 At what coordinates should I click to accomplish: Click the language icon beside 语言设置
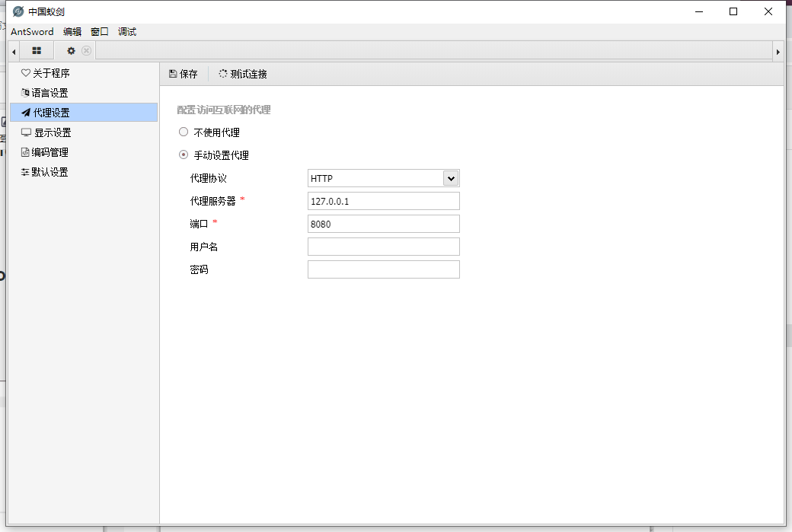coord(25,92)
